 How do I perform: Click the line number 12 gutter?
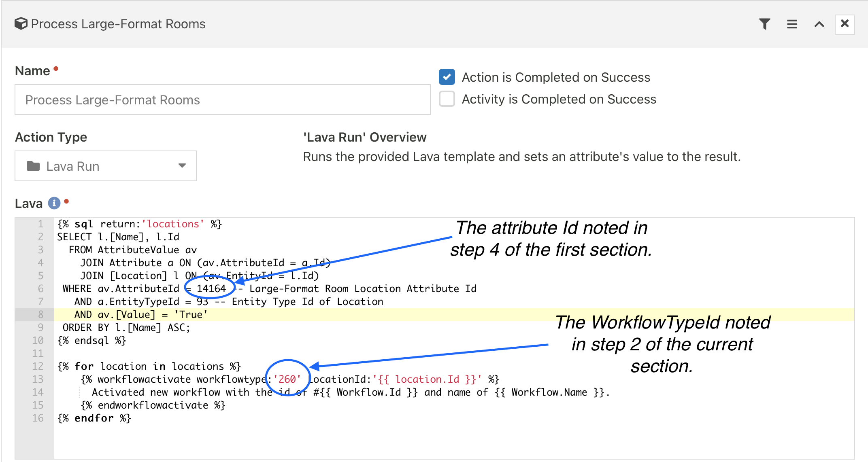[x=38, y=366]
